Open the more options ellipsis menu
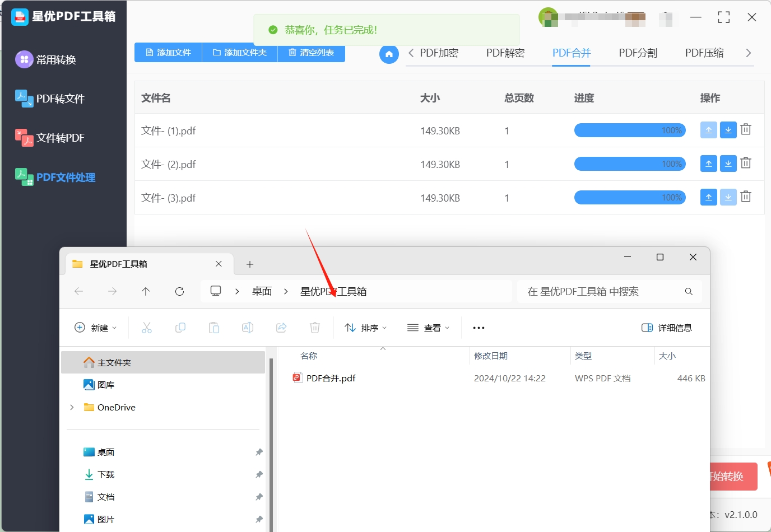The image size is (771, 532). coord(479,328)
